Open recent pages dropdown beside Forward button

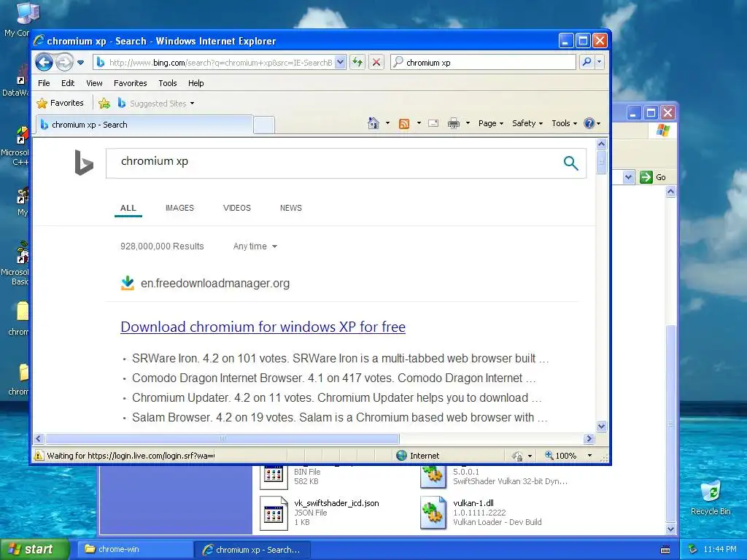[x=80, y=63]
